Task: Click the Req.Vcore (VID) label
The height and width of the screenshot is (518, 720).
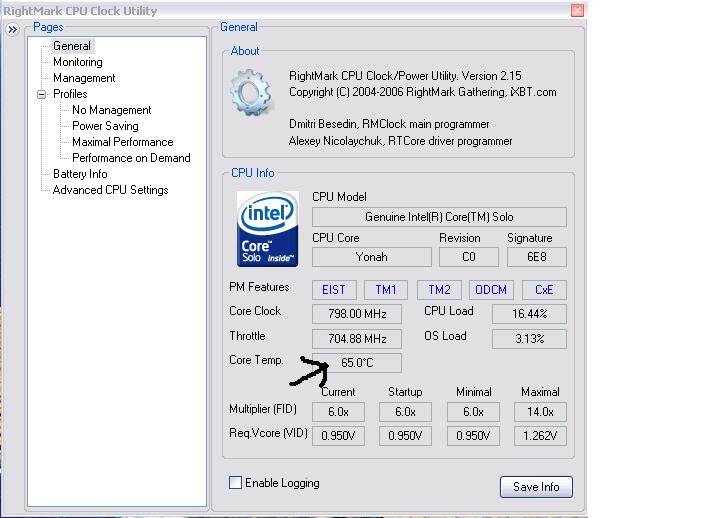Action: (268, 433)
